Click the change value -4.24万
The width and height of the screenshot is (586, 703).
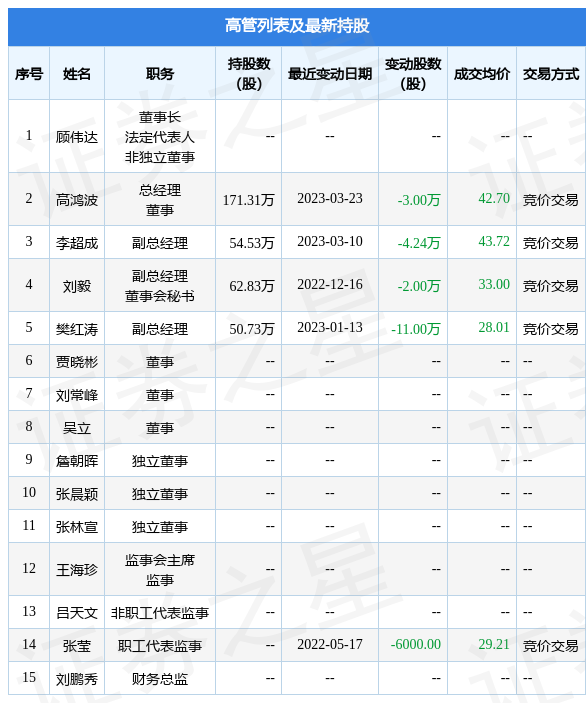(x=419, y=243)
